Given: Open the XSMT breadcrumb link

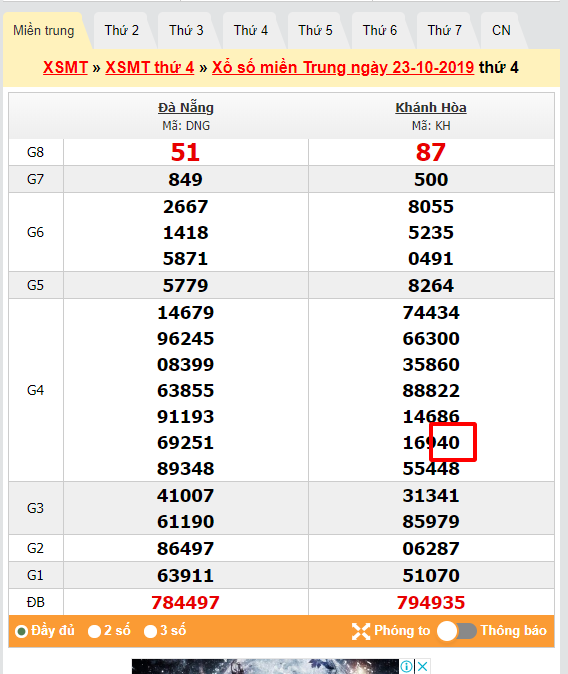Looking at the screenshot, I should click(65, 67).
